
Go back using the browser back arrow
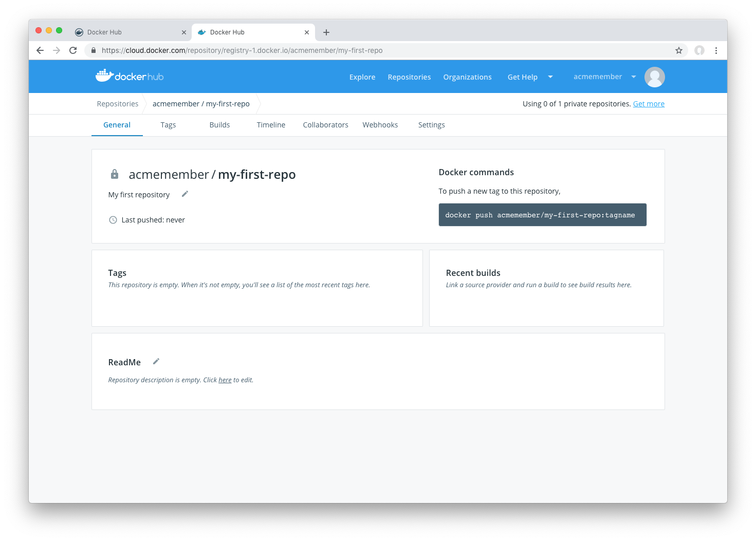click(x=40, y=50)
